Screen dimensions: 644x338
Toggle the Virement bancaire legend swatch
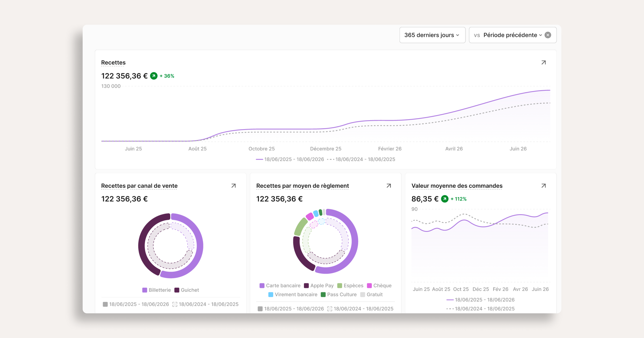click(x=271, y=295)
